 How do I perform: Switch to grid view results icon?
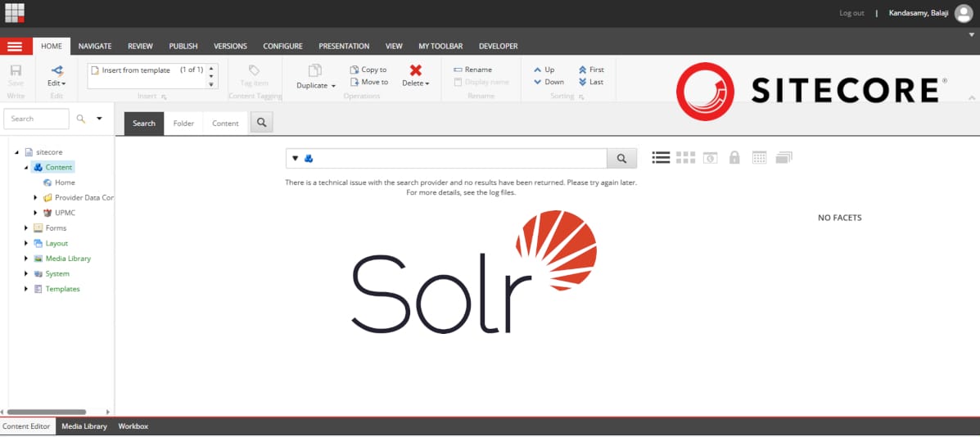click(685, 158)
